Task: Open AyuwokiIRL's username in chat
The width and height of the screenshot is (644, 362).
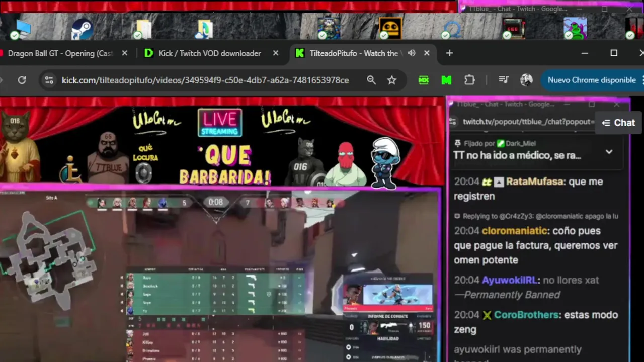Action: [x=511, y=280]
